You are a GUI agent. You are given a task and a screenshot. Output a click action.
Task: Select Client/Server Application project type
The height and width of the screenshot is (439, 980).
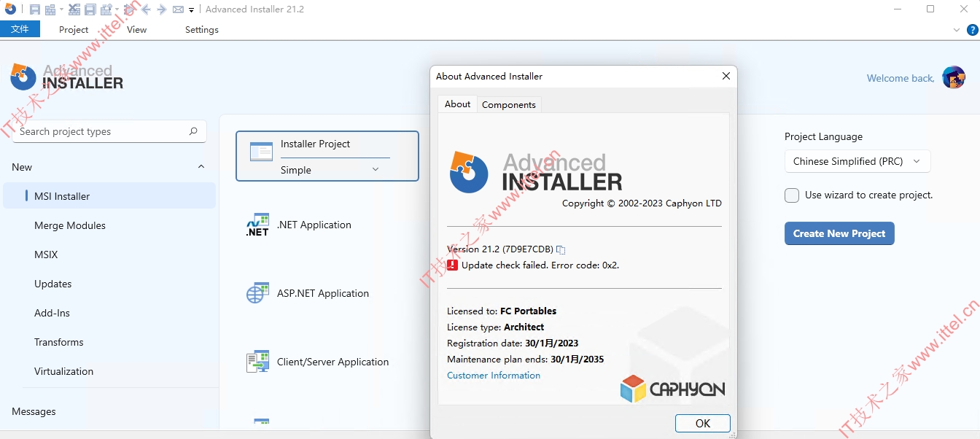click(332, 362)
